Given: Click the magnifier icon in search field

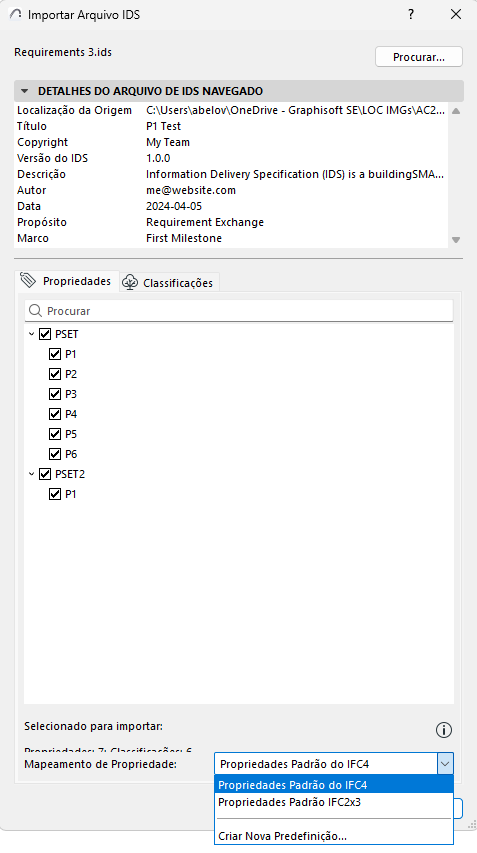Looking at the screenshot, I should [35, 311].
